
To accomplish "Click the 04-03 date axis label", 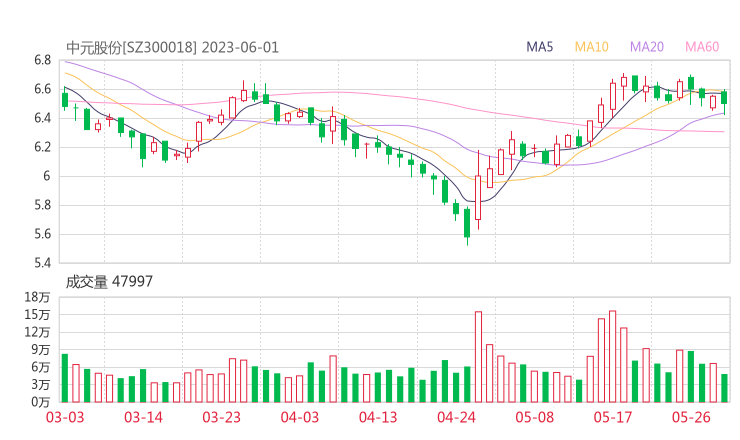I will click(300, 417).
